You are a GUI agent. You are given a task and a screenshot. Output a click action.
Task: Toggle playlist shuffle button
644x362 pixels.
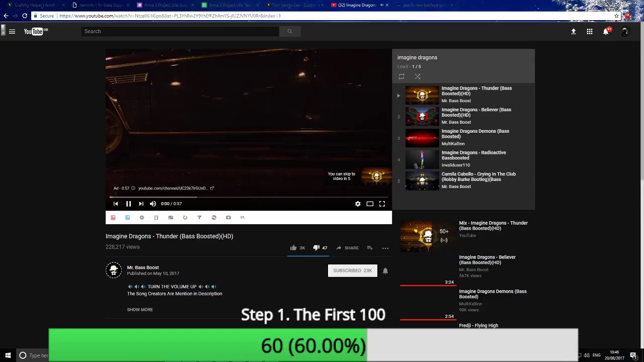coord(418,76)
